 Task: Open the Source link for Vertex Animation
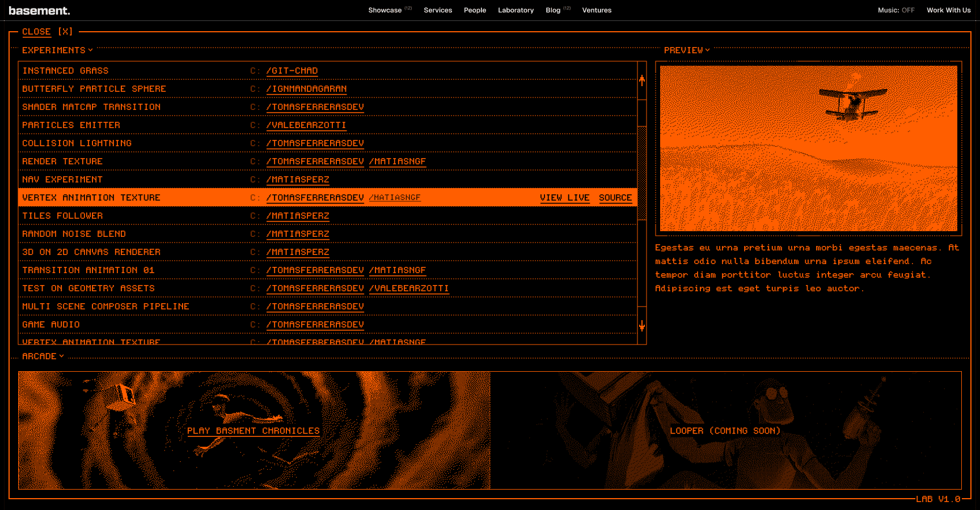(x=615, y=197)
